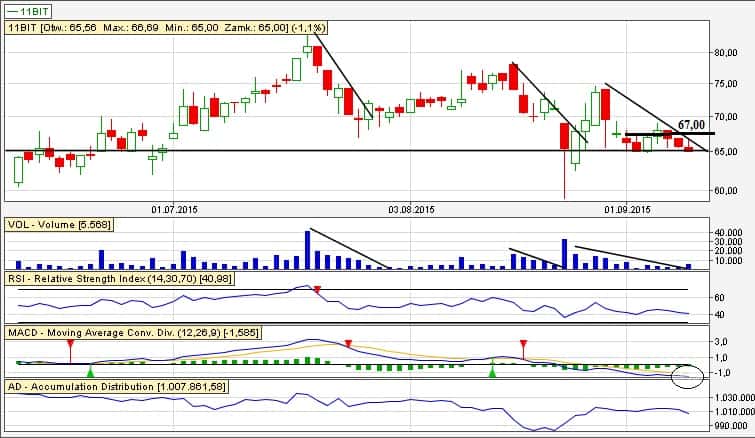Click the first red marker on MACD panel
The image size is (755, 438).
(x=71, y=346)
